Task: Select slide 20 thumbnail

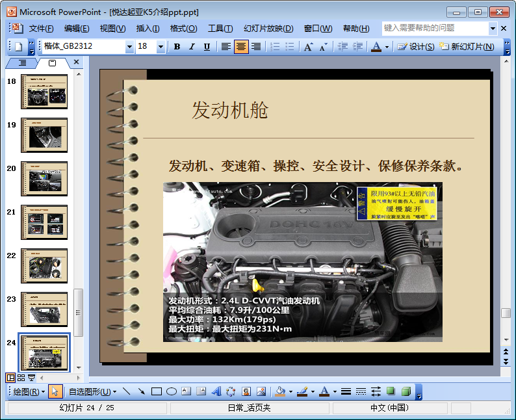Action: 44,179
